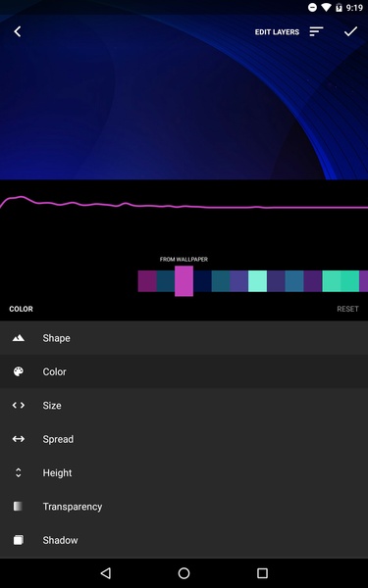
Task: Pick the dark purple swatch before the turquoise ones
Action: coord(313,281)
